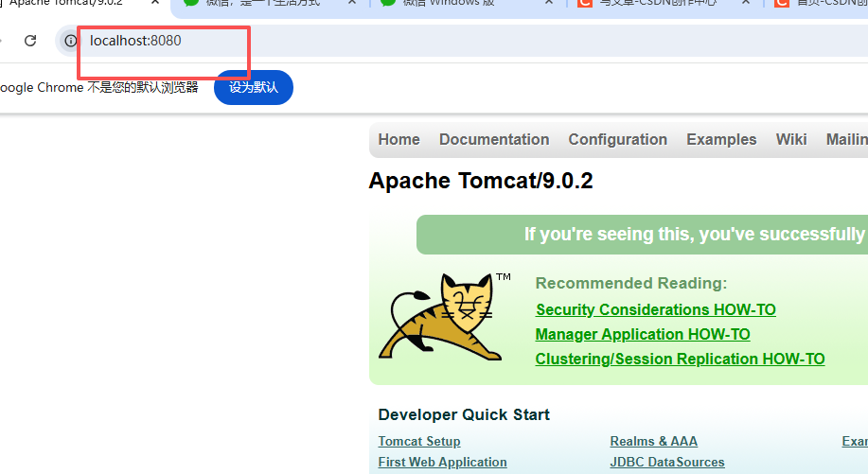868x474 pixels.
Task: Open the Wiki navigation item
Action: [791, 139]
